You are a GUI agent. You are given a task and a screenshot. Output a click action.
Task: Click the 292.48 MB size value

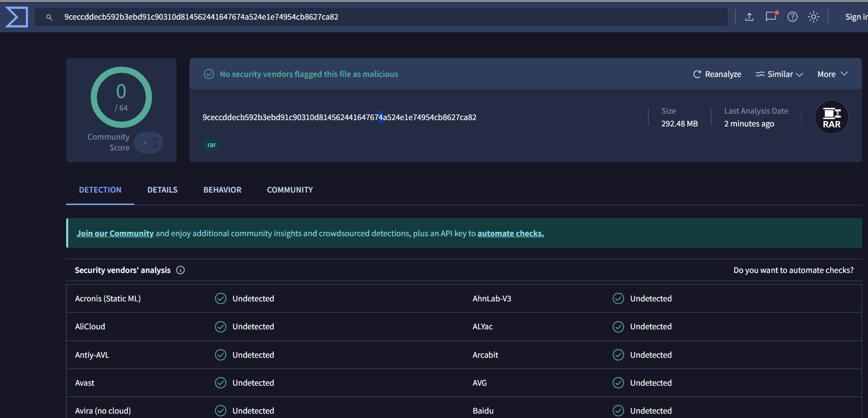[680, 123]
